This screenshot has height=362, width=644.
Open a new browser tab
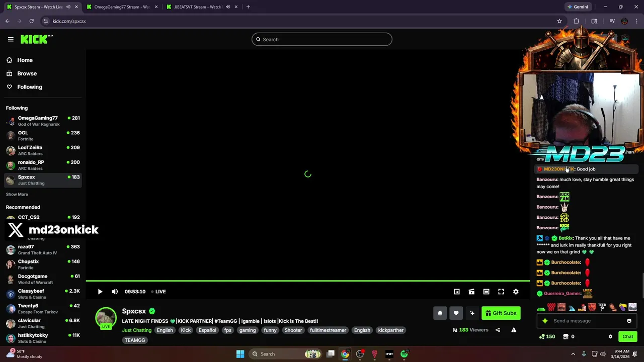[248, 7]
